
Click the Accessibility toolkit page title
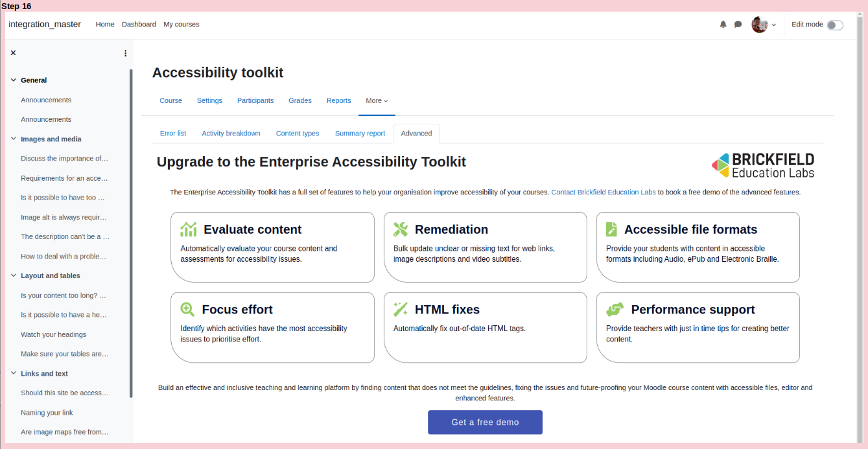[218, 73]
